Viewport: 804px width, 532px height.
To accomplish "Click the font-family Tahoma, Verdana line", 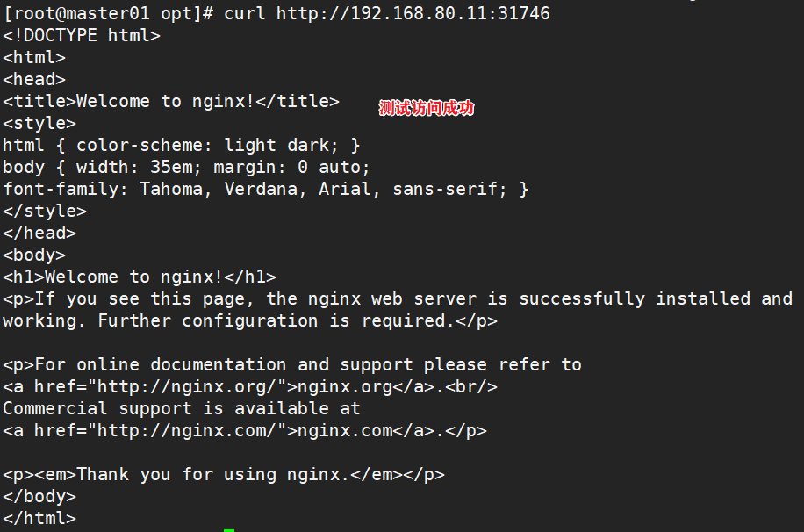I will coord(265,189).
